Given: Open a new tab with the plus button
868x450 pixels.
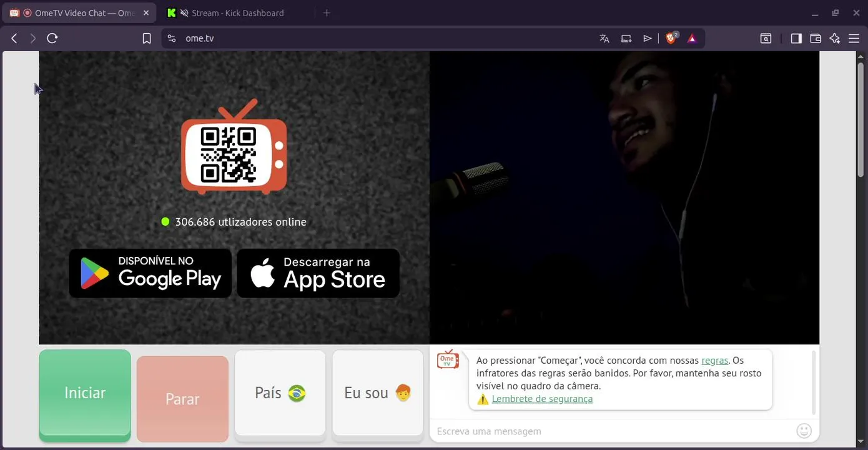Looking at the screenshot, I should click(x=327, y=12).
